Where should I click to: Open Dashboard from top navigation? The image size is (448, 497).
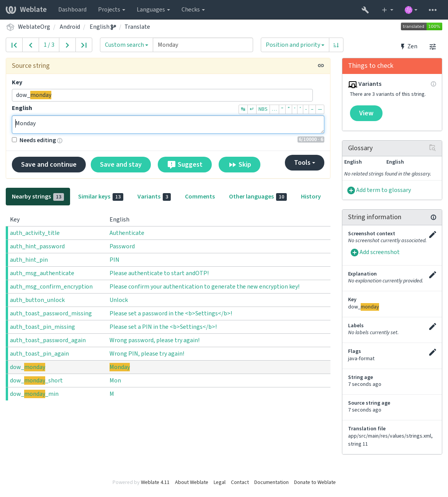[72, 10]
